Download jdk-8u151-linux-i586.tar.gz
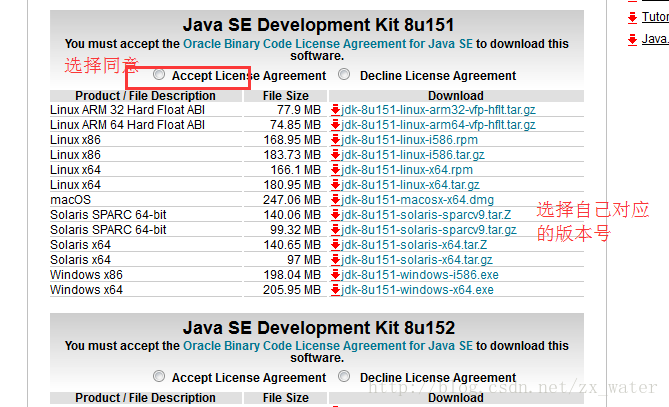The height and width of the screenshot is (407, 669). [413, 154]
